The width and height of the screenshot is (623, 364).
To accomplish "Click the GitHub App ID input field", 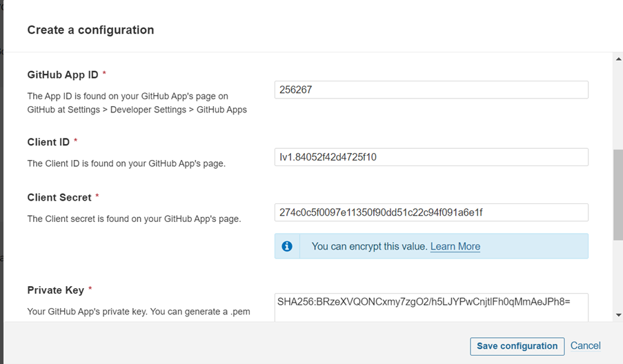I will (x=431, y=90).
